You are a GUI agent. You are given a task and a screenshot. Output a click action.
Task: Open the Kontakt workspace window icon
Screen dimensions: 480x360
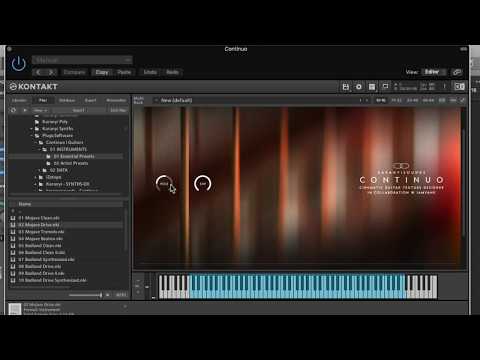point(385,87)
